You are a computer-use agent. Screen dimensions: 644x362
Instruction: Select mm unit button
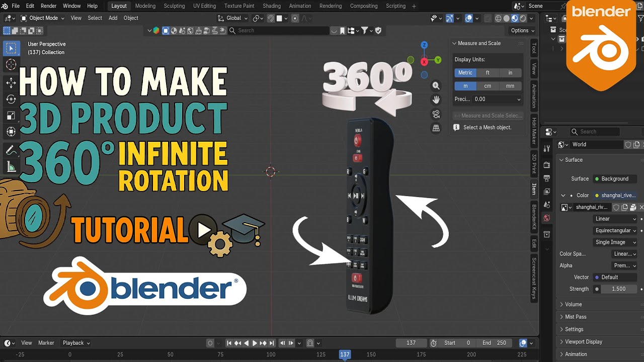click(510, 86)
